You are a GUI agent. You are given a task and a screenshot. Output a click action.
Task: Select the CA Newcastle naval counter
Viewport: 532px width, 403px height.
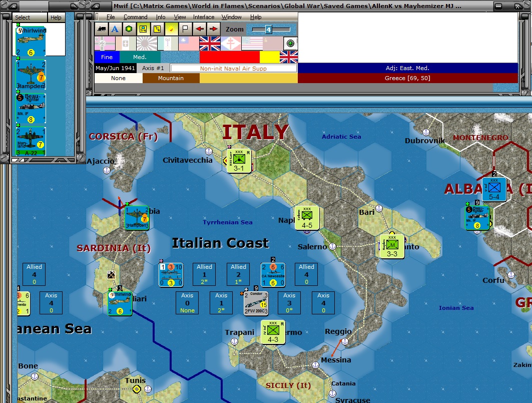273,275
